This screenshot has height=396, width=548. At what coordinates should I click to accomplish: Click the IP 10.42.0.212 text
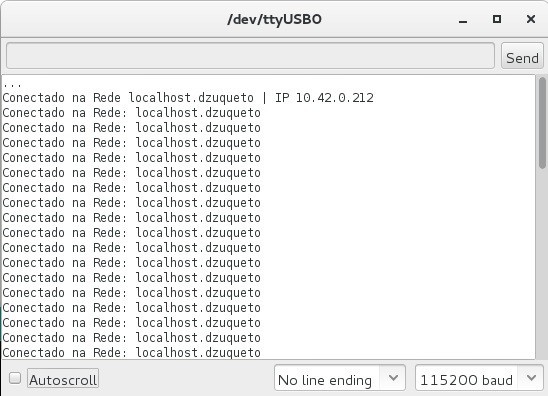pyautogui.click(x=324, y=98)
